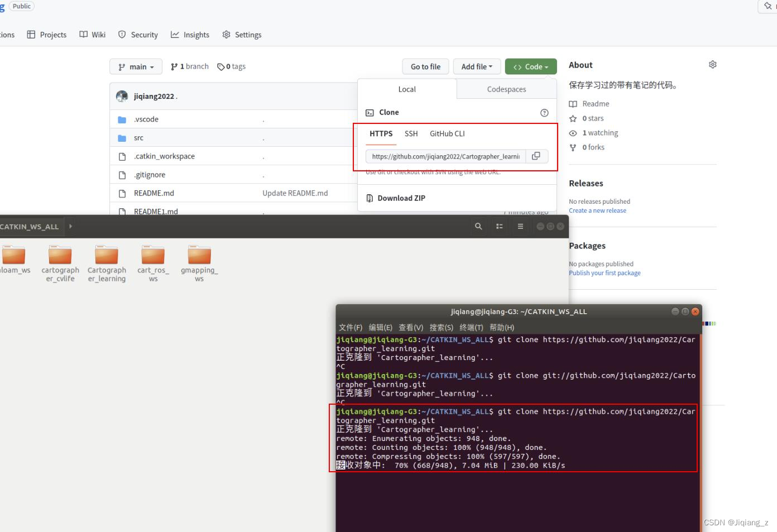Open the .vscode folder
The height and width of the screenshot is (532, 777).
[x=146, y=119]
